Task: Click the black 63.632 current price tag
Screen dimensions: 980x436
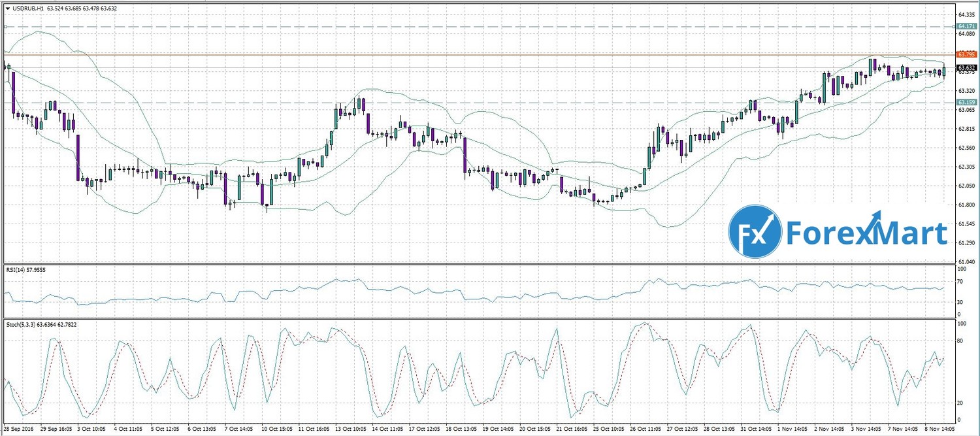Action: [x=967, y=67]
